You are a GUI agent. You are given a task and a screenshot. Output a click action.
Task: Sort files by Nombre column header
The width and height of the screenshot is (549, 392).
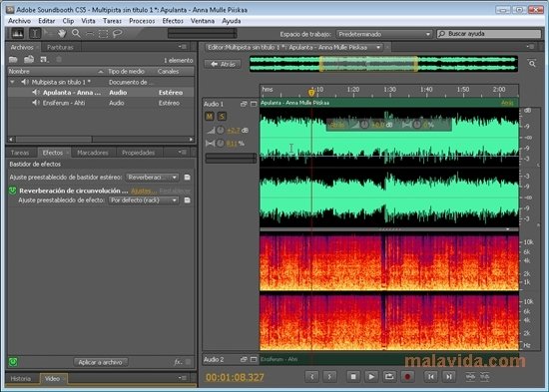point(56,72)
